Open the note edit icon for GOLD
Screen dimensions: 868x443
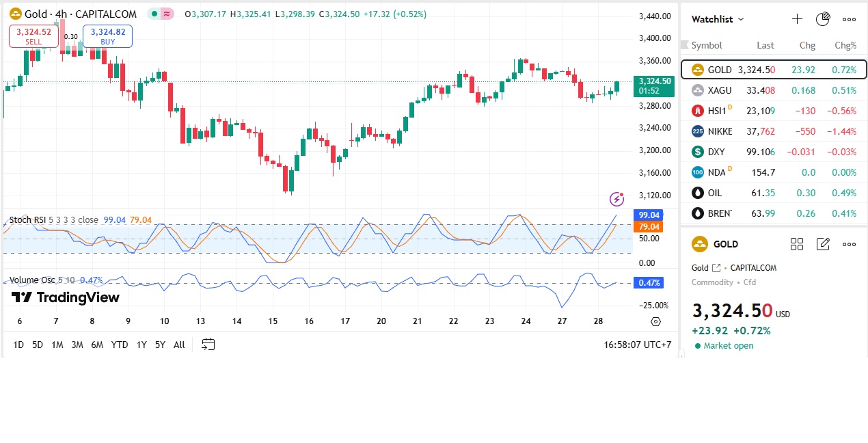823,244
